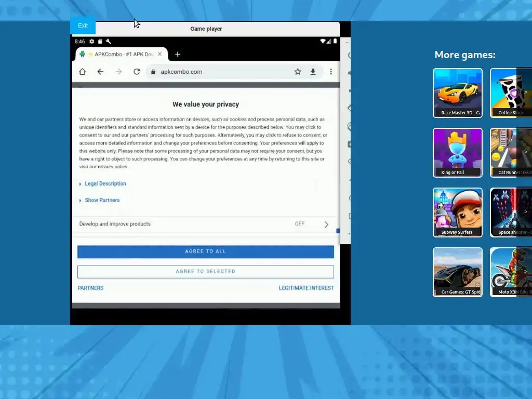Tap the Wi-Fi signal status icon

click(x=323, y=41)
